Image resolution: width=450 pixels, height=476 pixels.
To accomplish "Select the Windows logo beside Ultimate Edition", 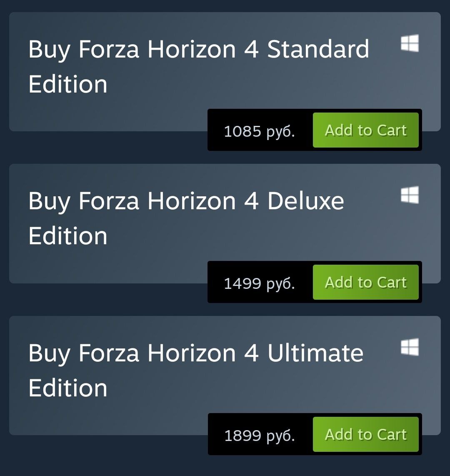I will pyautogui.click(x=410, y=347).
